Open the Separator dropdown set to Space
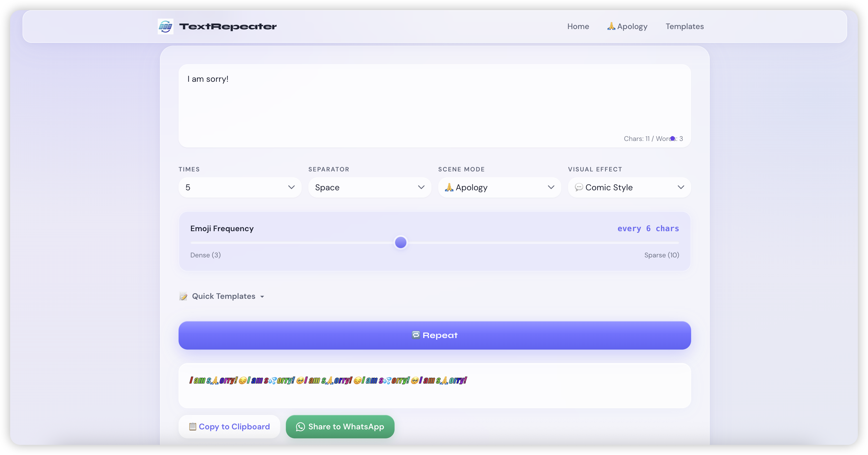The width and height of the screenshot is (868, 455). (369, 187)
